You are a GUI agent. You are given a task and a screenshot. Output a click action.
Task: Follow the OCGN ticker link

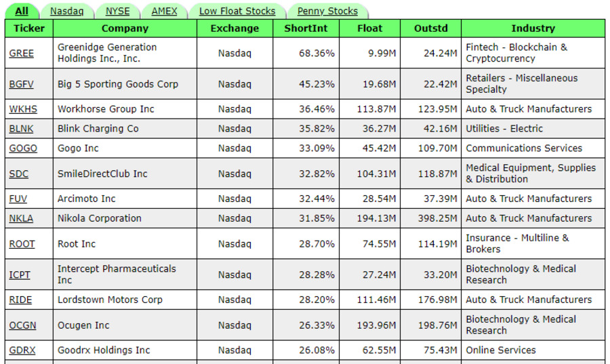(x=22, y=325)
